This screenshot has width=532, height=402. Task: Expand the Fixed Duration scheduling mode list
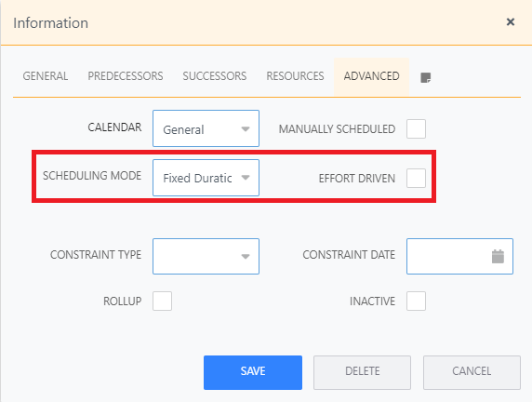coord(206,178)
